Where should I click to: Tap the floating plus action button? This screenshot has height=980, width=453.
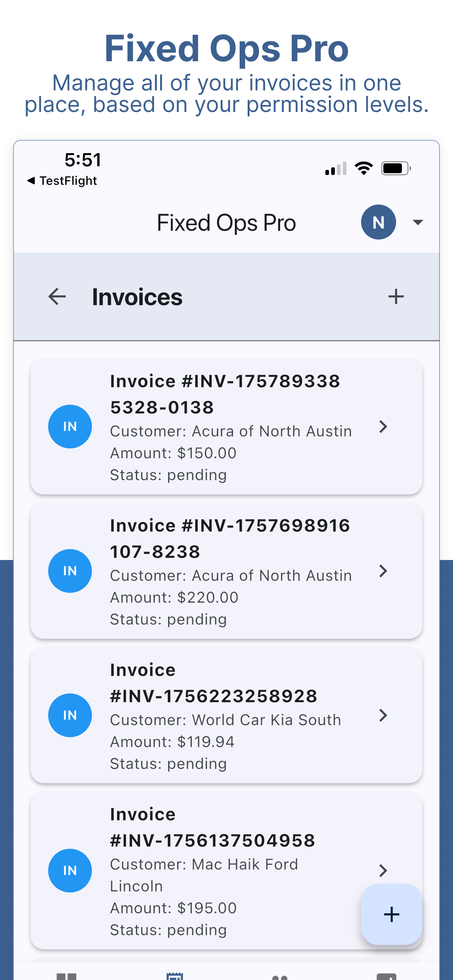391,914
